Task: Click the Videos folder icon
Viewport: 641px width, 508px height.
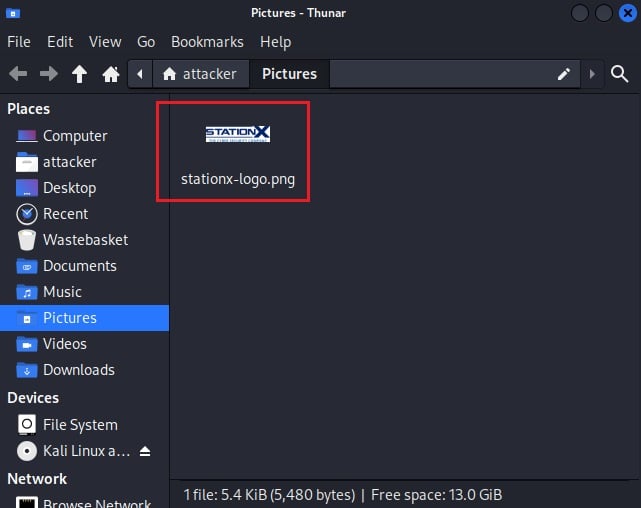Action: point(27,344)
